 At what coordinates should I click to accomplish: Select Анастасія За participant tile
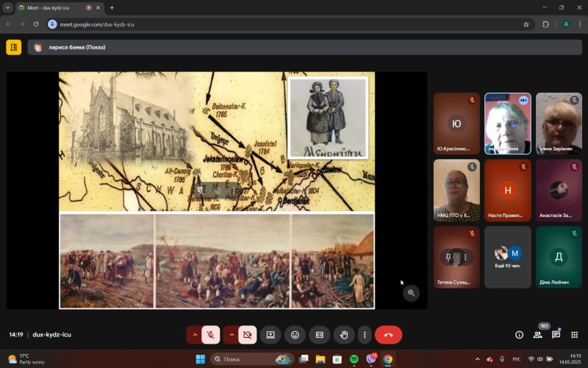(x=559, y=191)
